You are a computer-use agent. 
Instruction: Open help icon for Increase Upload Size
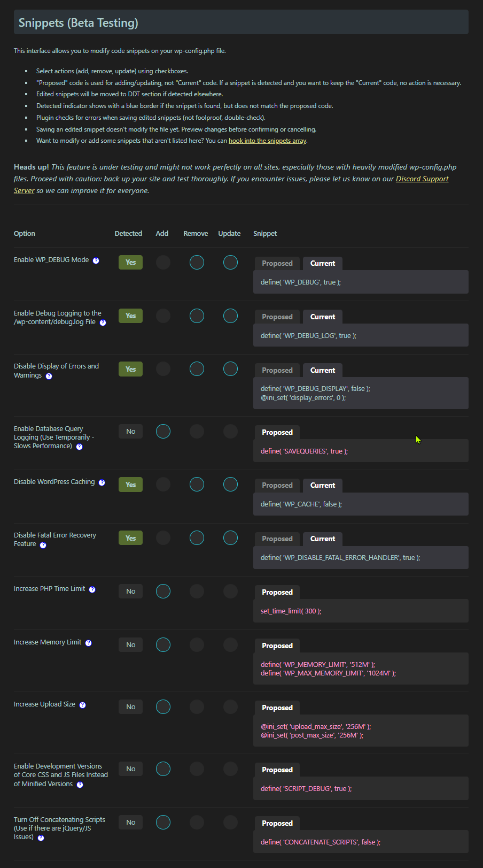[x=82, y=705]
